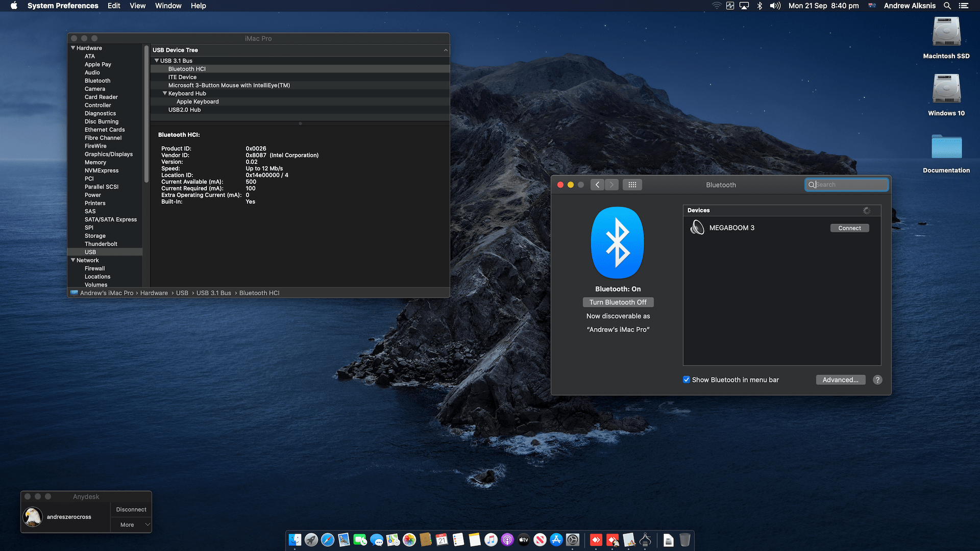Connect to the MEGABOOM 3 speaker
980x551 pixels.
tap(849, 228)
